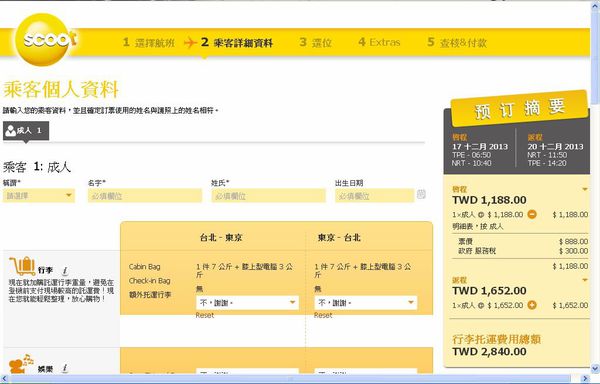
Task: Open the date of birth calendar icon
Action: [421, 194]
